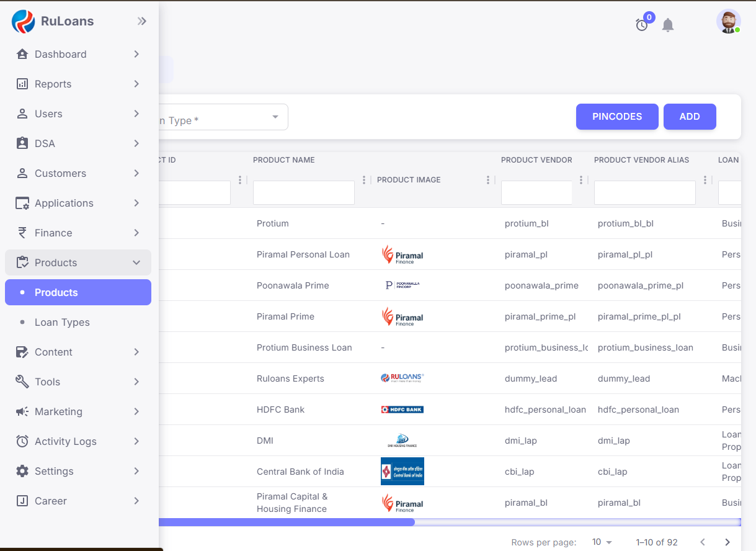Image resolution: width=756 pixels, height=551 pixels.
Task: Open Product Image column options menu
Action: pos(488,180)
